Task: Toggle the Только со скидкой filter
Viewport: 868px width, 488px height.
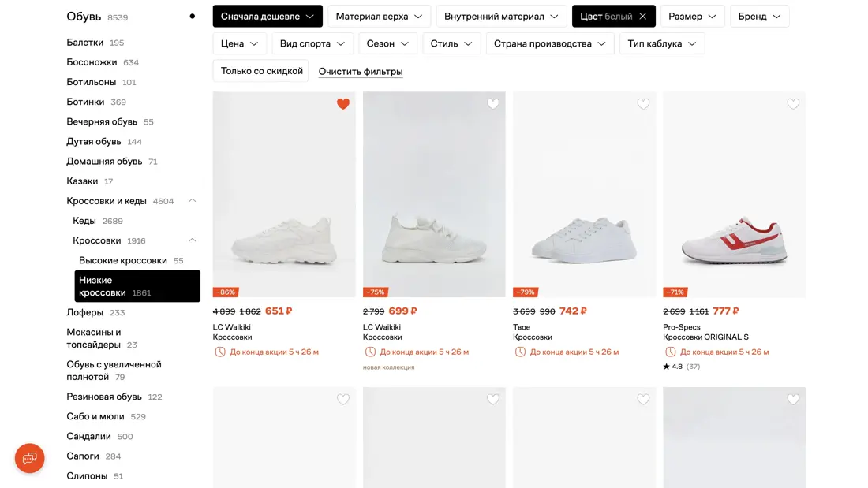Action: (x=261, y=71)
